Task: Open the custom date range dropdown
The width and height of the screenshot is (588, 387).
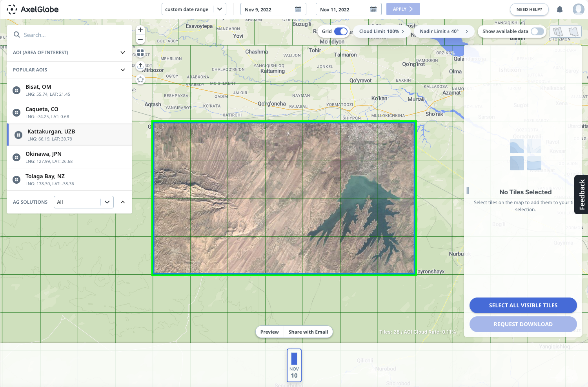Action: tap(194, 9)
